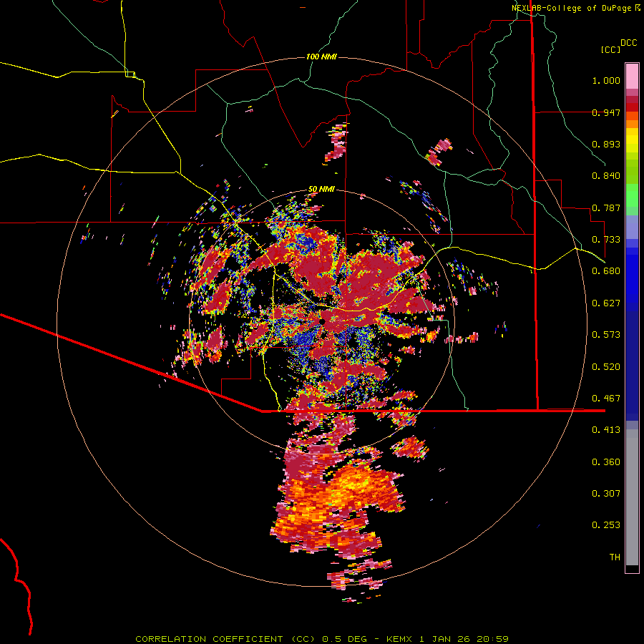
Task: Click the 0.733 legend value
Action: (x=606, y=240)
